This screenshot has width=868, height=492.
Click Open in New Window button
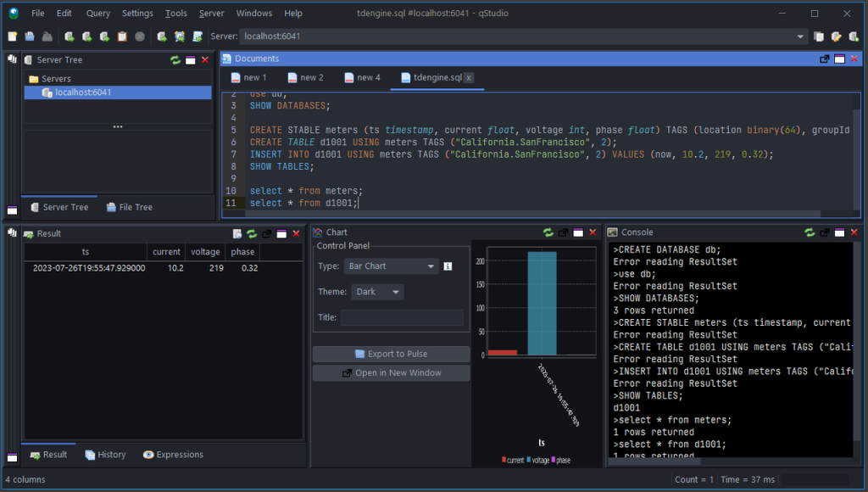(391, 373)
